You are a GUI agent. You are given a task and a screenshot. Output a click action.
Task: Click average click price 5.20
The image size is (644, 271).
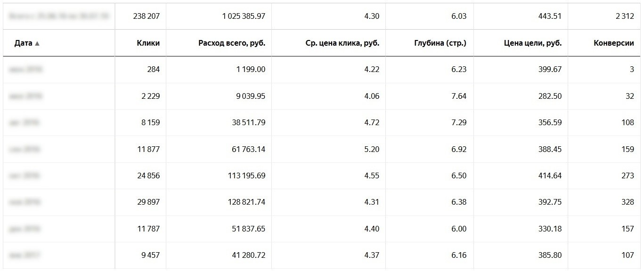[372, 149]
